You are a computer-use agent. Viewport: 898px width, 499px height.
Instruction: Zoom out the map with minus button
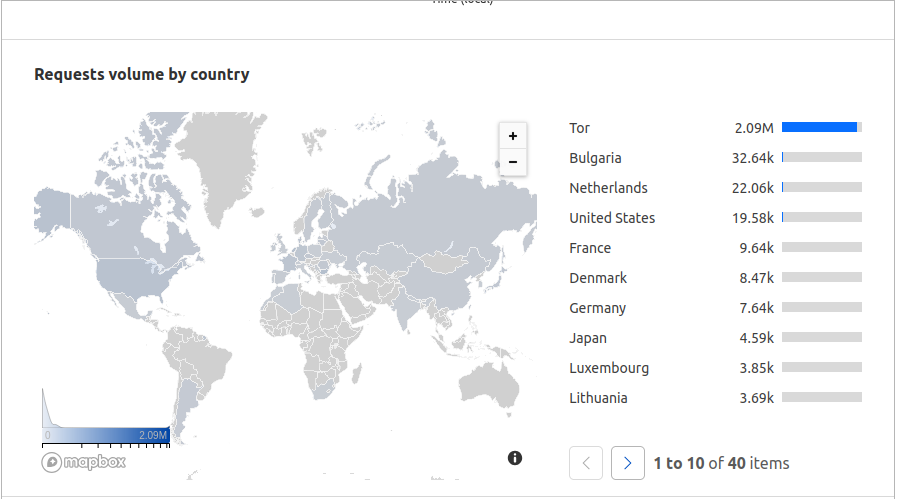click(513, 162)
